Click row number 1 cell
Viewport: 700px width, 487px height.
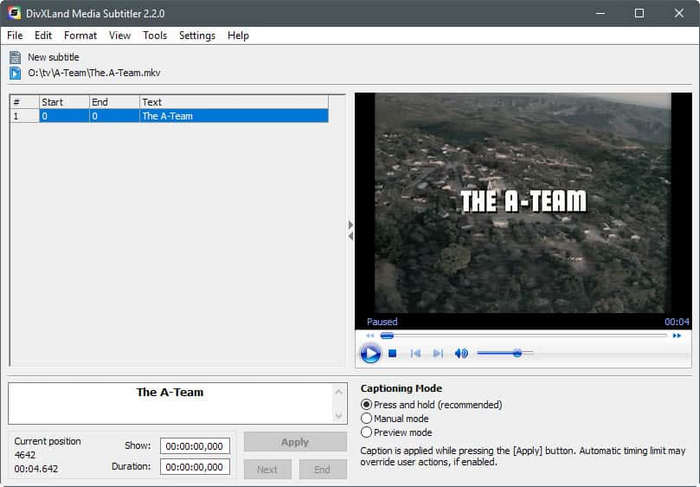[25, 116]
